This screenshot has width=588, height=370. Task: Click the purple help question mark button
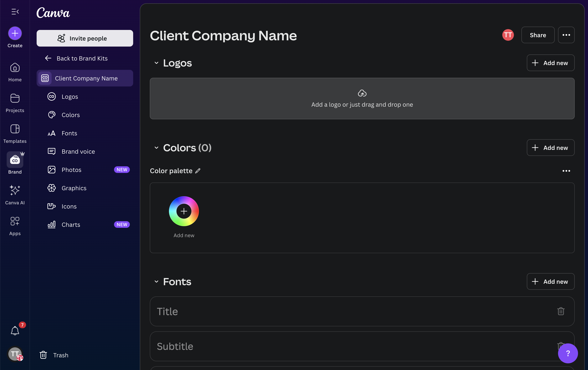point(568,353)
